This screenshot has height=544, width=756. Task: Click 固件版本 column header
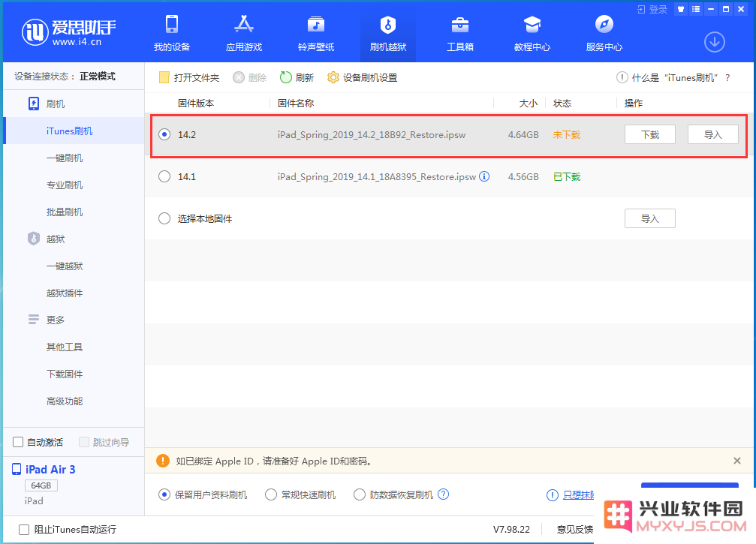coord(196,103)
